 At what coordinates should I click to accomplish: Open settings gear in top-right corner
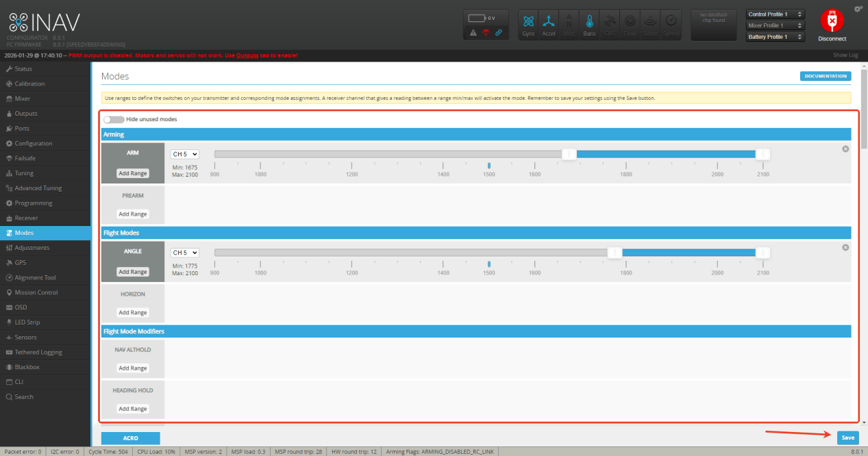(858, 9)
